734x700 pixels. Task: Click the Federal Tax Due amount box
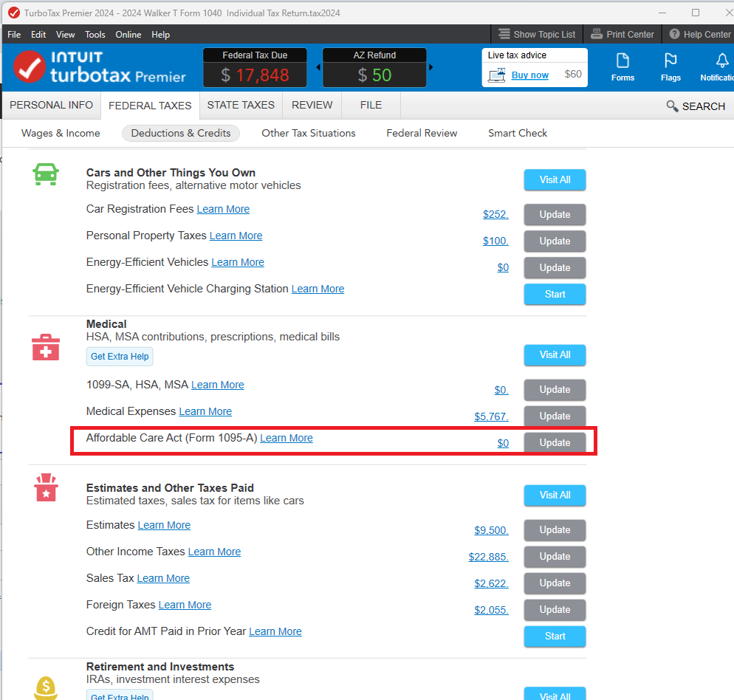point(255,67)
